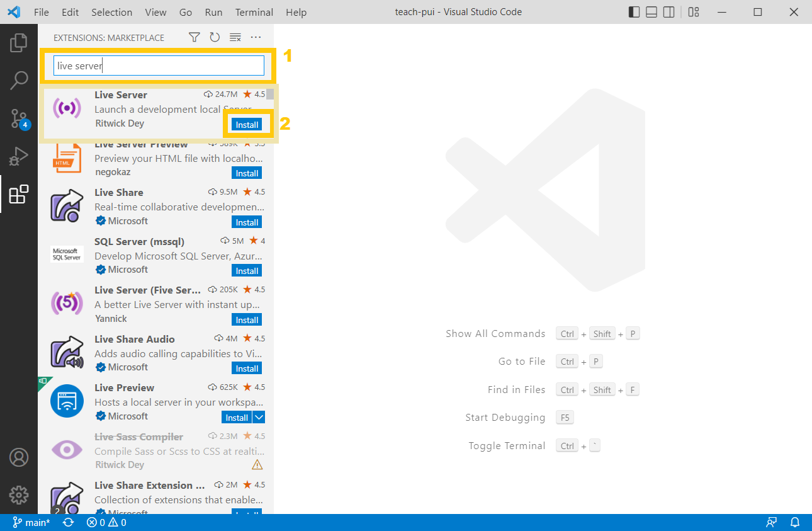This screenshot has height=531, width=812.
Task: Click warning icon on Live Sass Compiler
Action: [257, 465]
